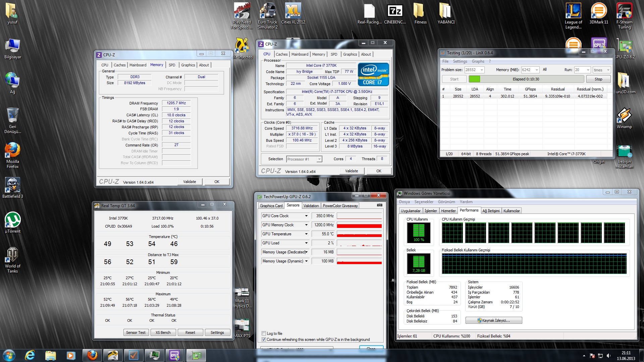Toggle continue refreshing in background checkbox
644x362 pixels.
tap(264, 340)
